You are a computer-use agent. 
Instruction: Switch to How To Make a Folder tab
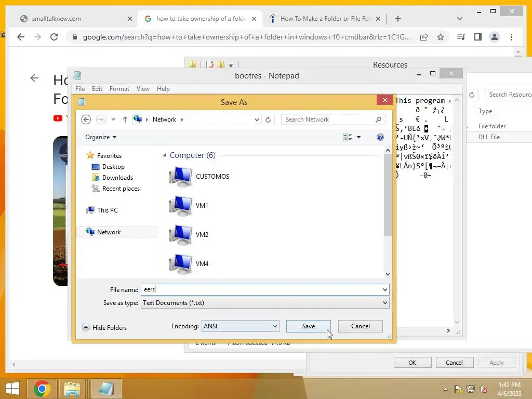[x=324, y=19]
